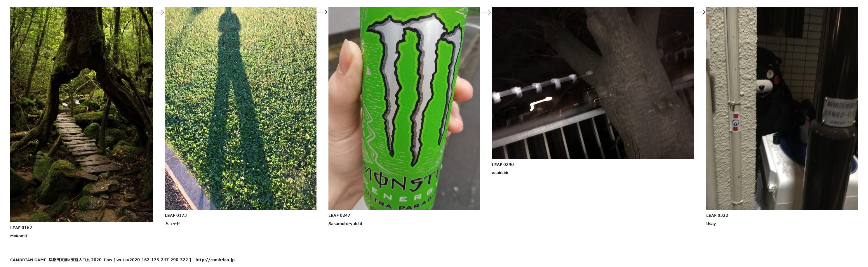The image size is (868, 267).
Task: Click the arrow before the Kumamon photo
Action: click(x=700, y=12)
